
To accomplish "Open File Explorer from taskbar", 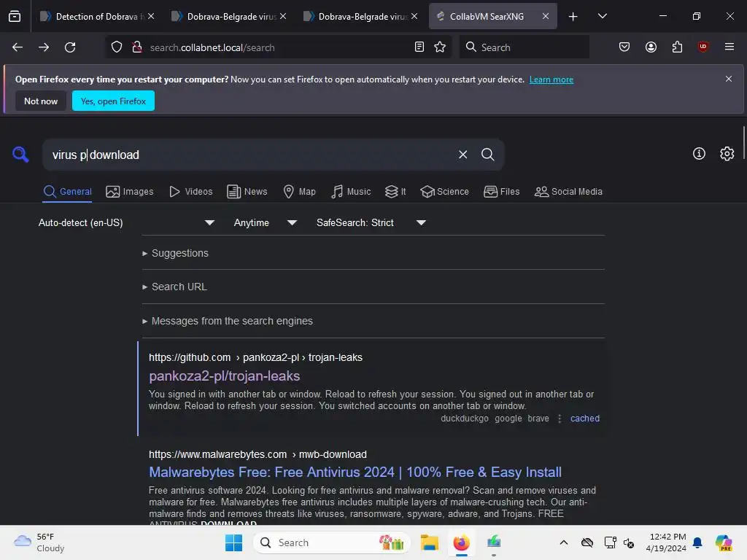I will click(429, 542).
